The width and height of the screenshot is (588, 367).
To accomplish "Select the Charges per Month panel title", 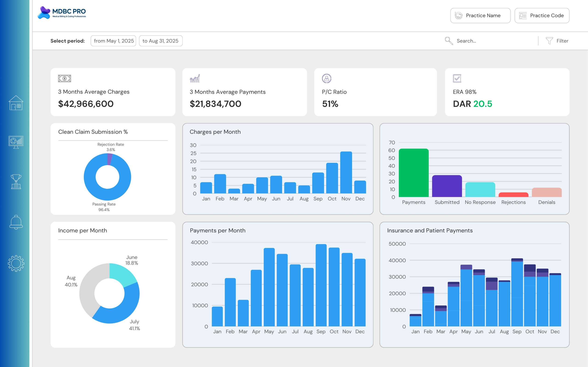I will coord(215,132).
